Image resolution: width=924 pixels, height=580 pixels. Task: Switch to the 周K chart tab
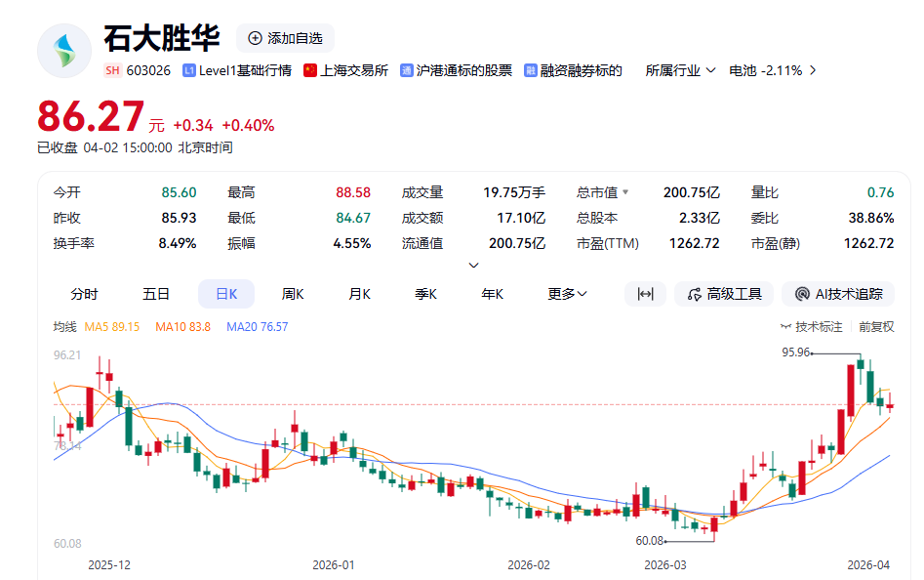pyautogui.click(x=293, y=294)
